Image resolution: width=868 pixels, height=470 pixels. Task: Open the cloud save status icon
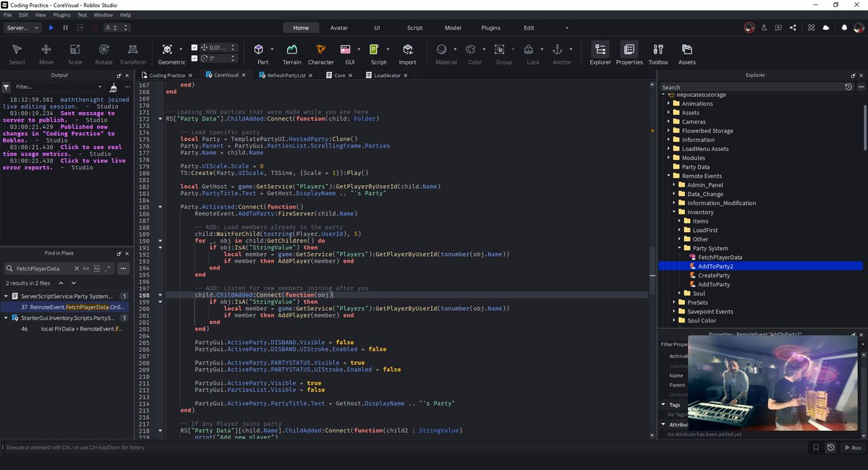(826, 27)
